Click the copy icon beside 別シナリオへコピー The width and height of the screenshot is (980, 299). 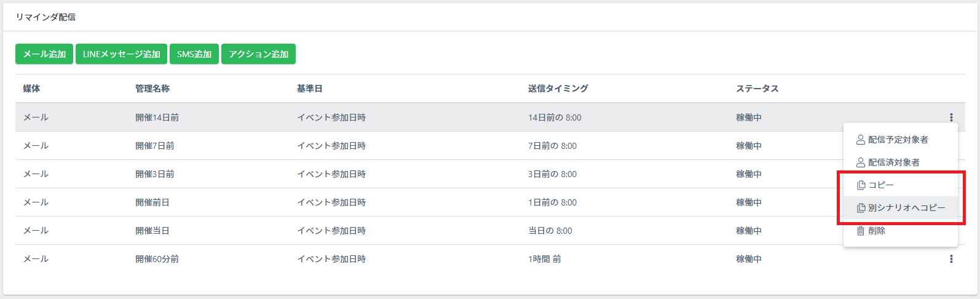[x=861, y=208]
